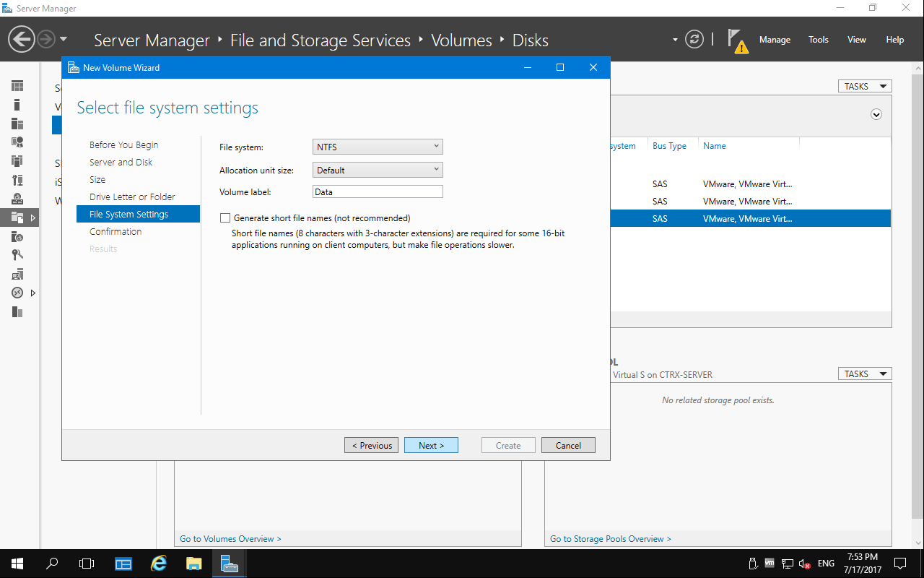
Task: Enable Generate short file names checkbox
Action: coord(225,217)
